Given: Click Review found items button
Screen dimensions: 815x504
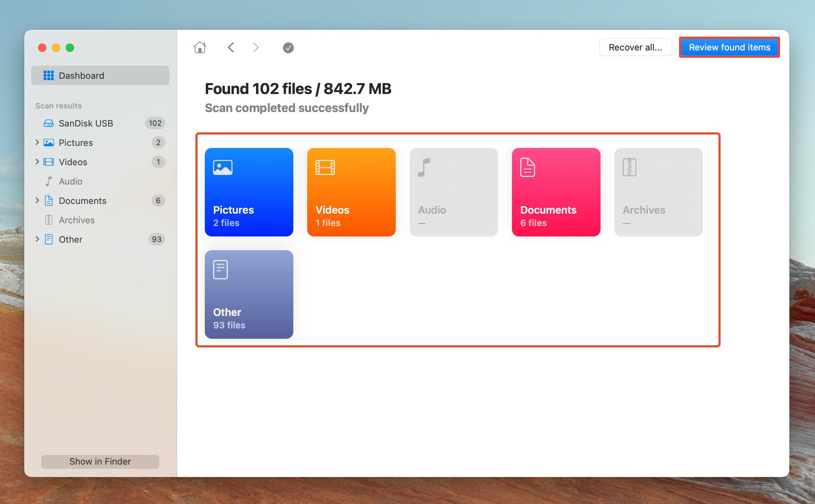Looking at the screenshot, I should (x=730, y=47).
